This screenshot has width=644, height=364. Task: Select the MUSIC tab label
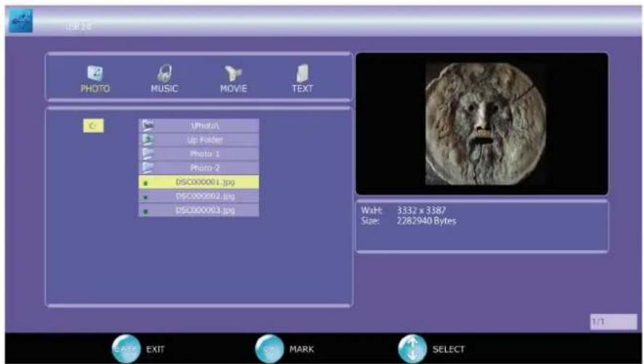click(x=164, y=89)
